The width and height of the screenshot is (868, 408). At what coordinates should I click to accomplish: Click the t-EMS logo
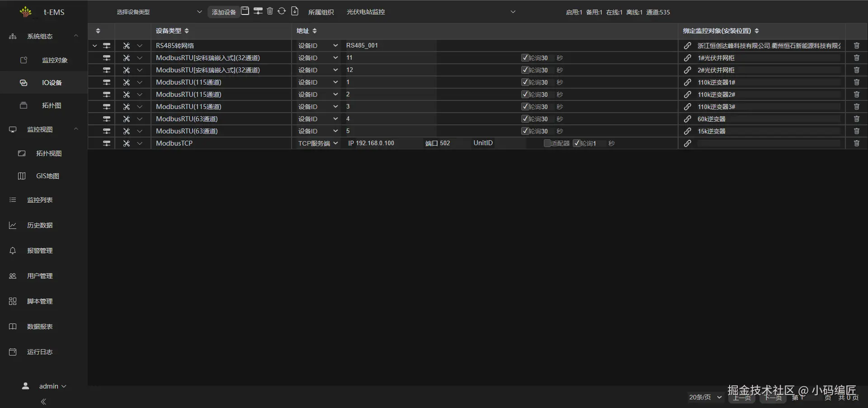point(26,12)
